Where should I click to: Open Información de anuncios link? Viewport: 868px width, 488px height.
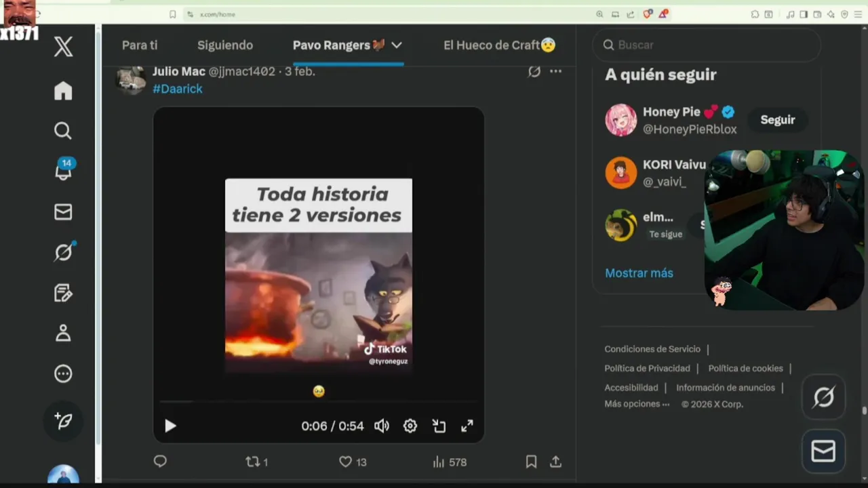(726, 388)
